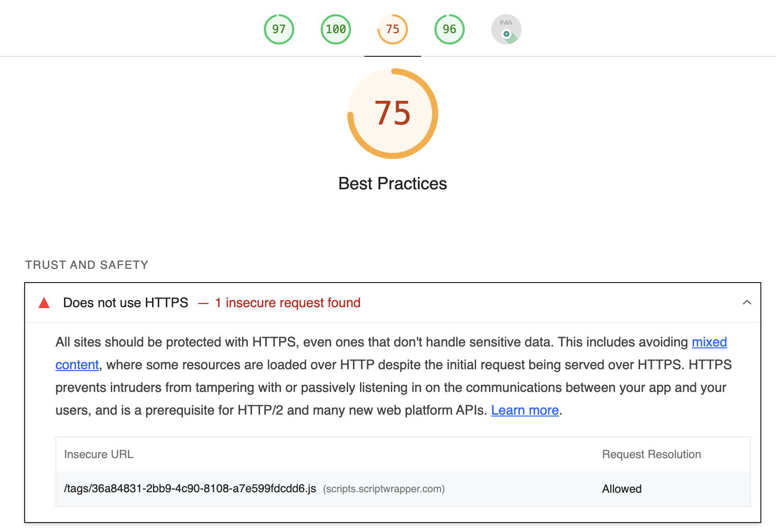Open the "mixed content" link

pyautogui.click(x=709, y=342)
